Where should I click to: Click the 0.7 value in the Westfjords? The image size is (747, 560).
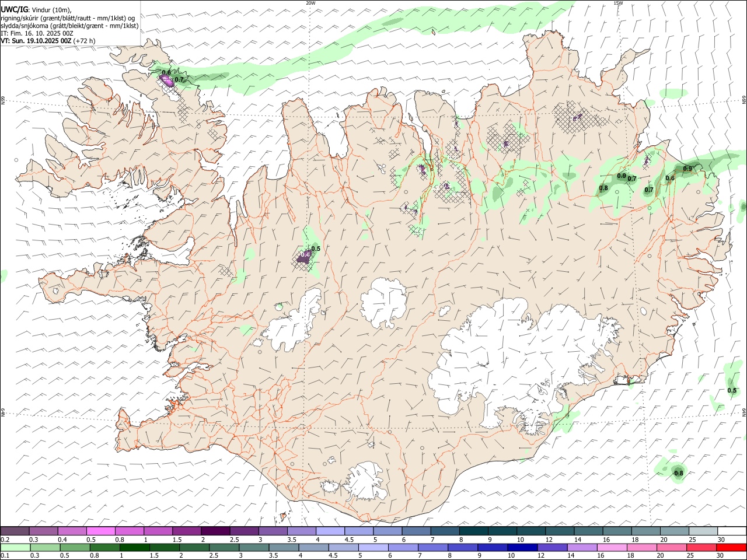(179, 79)
